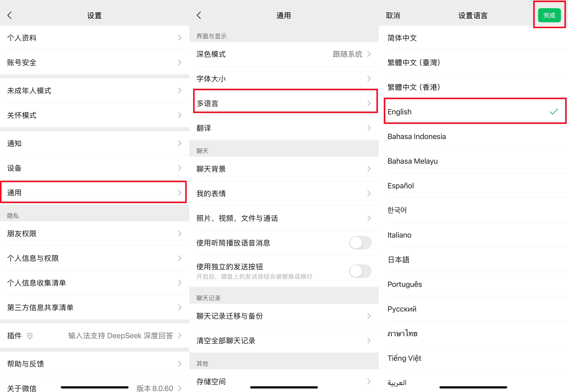Click the chevron beside 我的表情
The height and width of the screenshot is (392, 568).
pos(369,193)
